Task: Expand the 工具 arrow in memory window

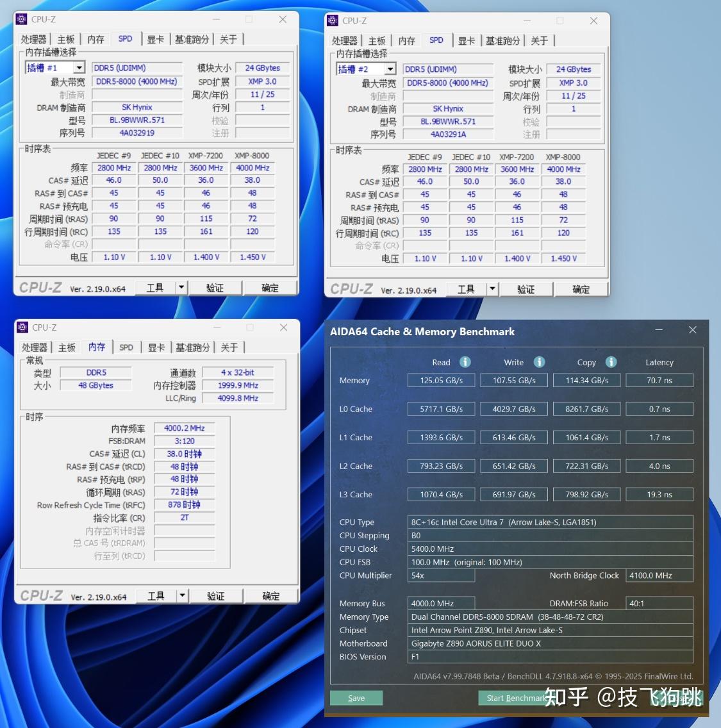Action: point(183,596)
